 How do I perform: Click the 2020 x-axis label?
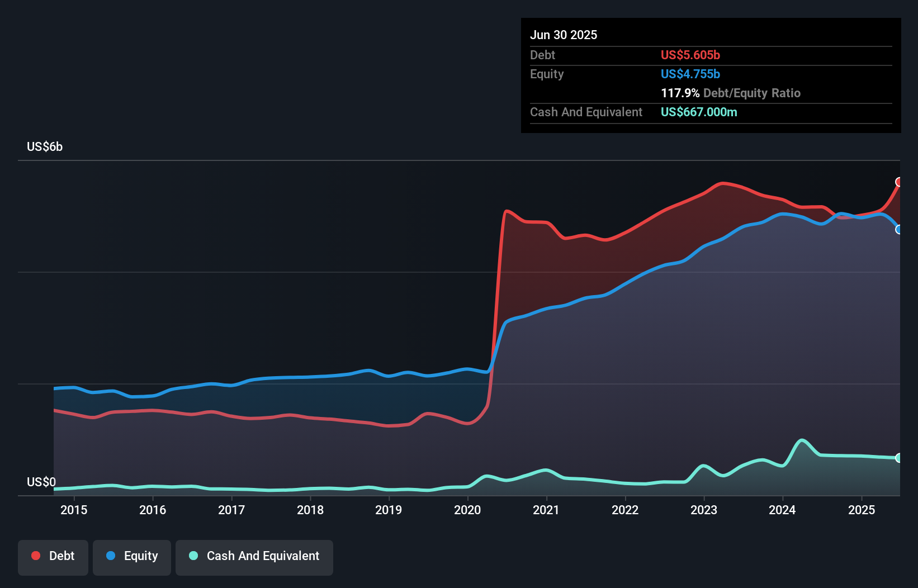467,510
